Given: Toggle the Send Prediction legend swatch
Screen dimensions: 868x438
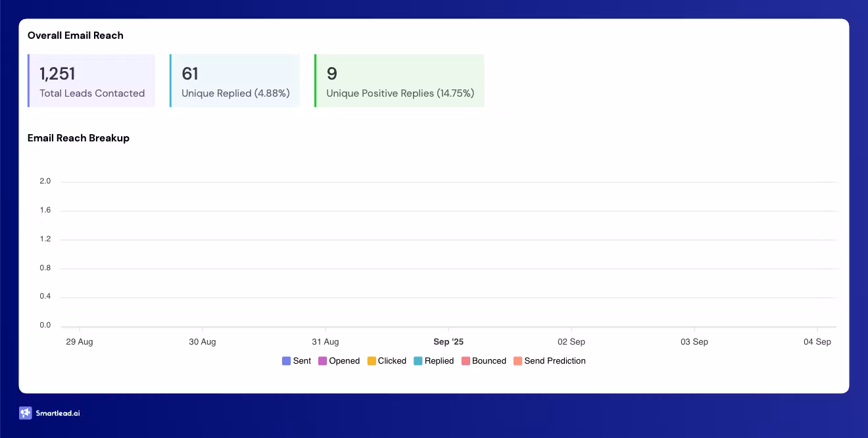Looking at the screenshot, I should point(518,361).
